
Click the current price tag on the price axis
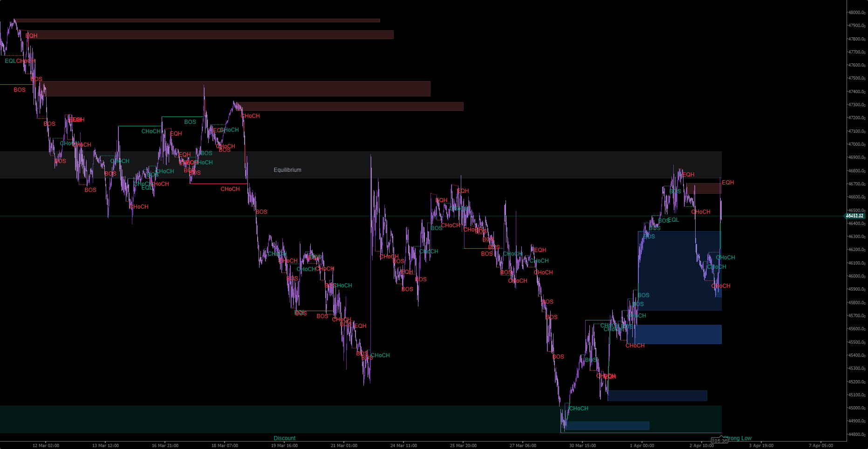(x=854, y=216)
